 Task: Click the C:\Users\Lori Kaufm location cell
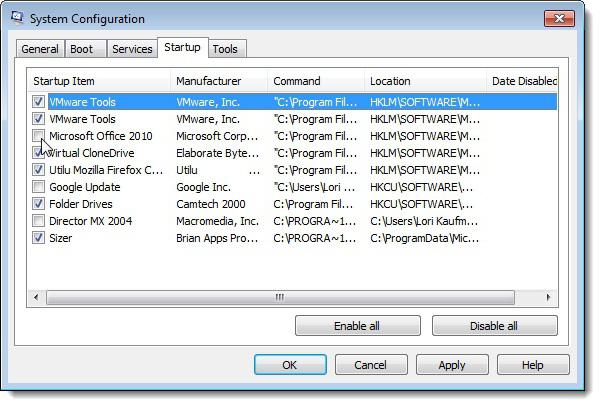tap(424, 221)
